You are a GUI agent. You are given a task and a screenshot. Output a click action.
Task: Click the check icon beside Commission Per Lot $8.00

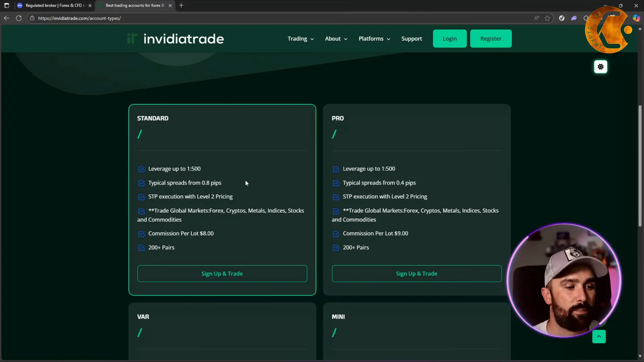[142, 234]
